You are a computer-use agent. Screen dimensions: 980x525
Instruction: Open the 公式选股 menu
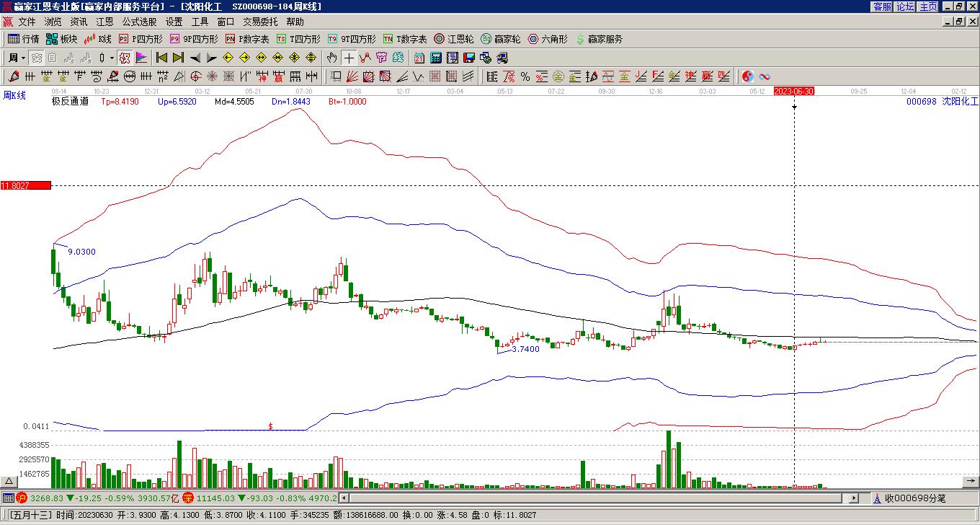point(139,22)
